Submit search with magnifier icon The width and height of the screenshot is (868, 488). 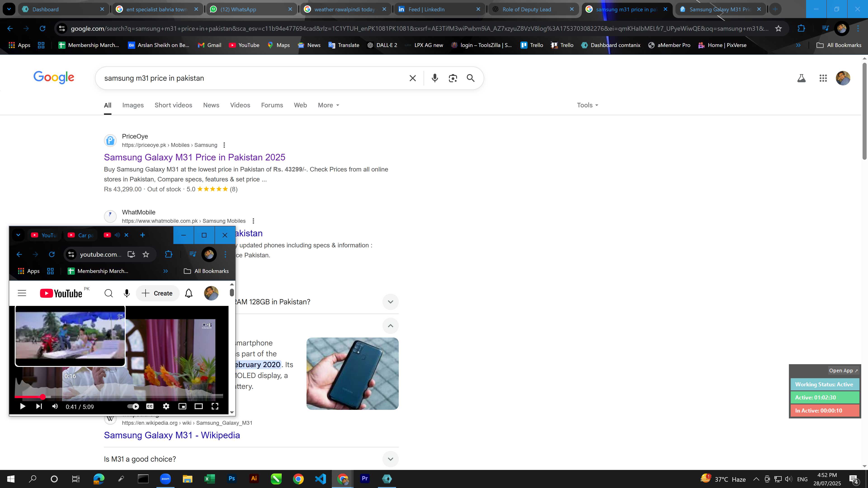tap(471, 78)
